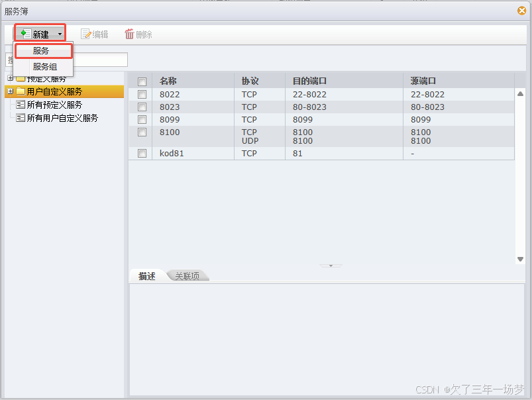Select 所有预定义服务 in the tree
Screen dimensions: 532x400
[54, 105]
